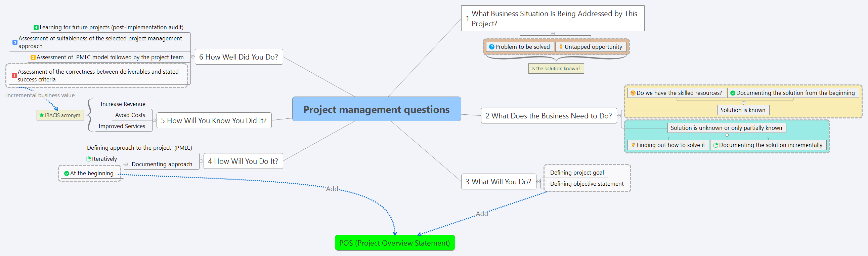Click the blue priority 3 marker icon
Screen dimensions: 868x256
15,42
